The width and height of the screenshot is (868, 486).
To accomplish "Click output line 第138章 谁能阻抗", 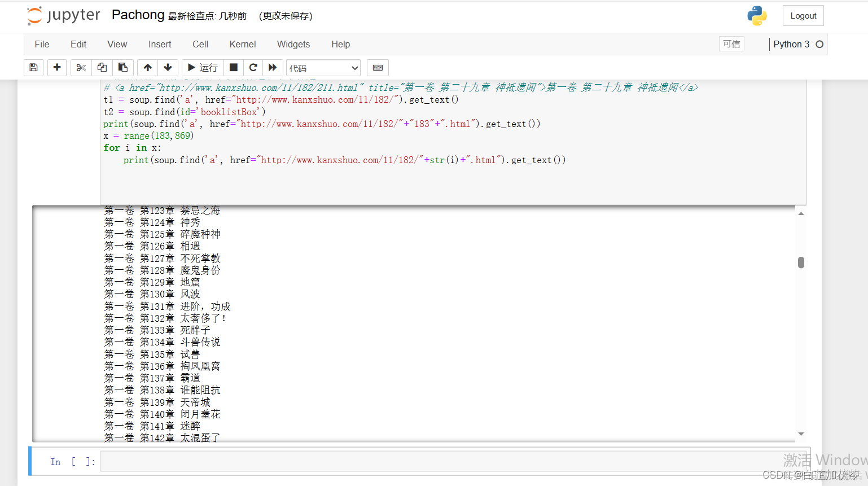I will [x=163, y=390].
